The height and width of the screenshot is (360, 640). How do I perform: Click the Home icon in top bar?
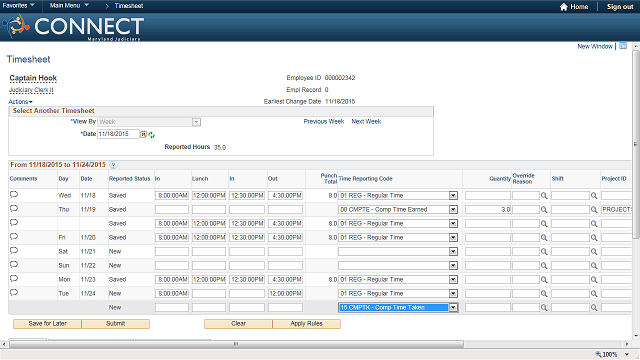coord(564,7)
